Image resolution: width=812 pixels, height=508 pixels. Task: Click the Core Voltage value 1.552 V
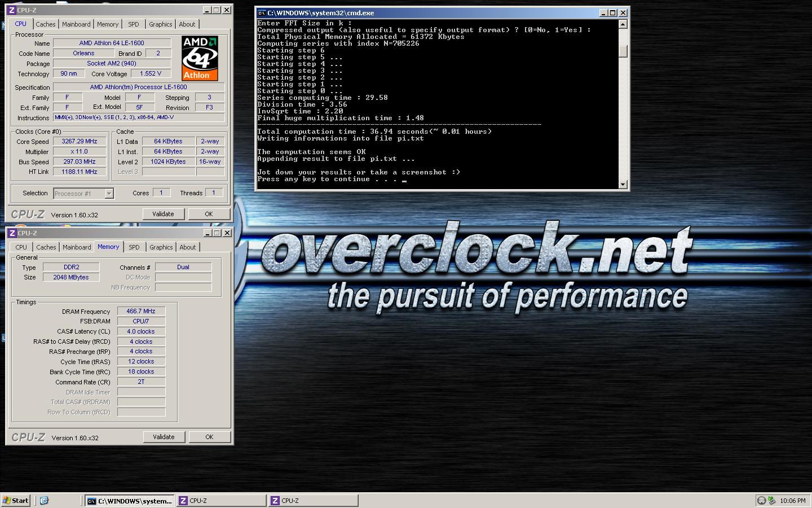click(151, 73)
